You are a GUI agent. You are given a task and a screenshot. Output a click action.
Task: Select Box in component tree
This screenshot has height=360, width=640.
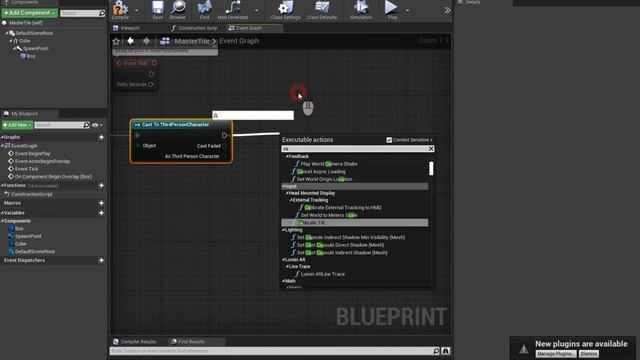31,56
